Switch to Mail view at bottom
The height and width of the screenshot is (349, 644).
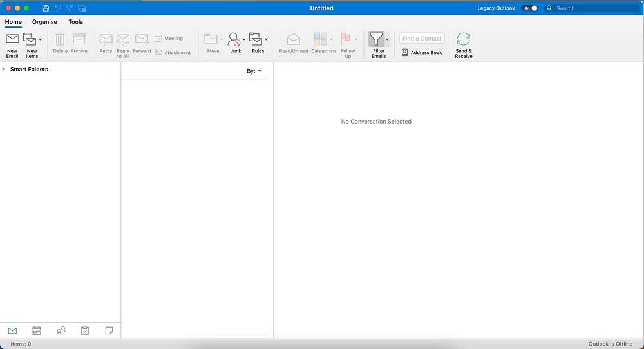pos(12,330)
